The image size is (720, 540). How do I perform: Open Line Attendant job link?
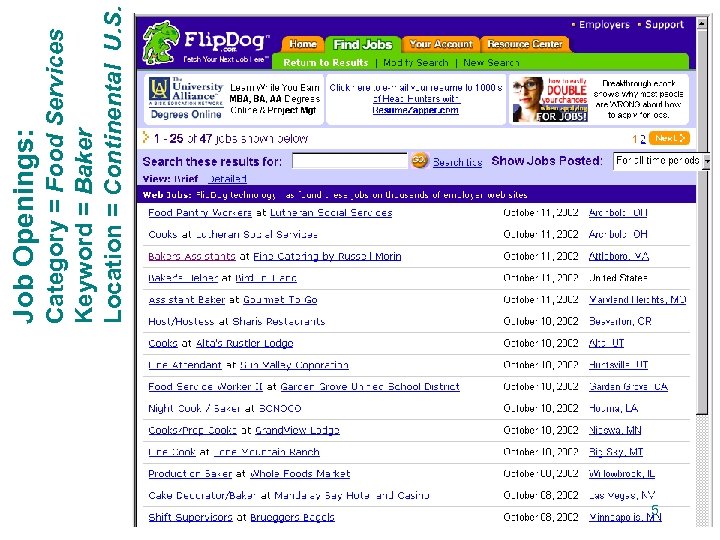185,365
